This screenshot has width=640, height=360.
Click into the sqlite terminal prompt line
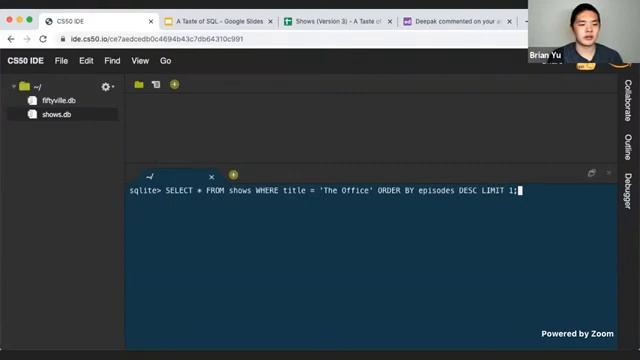(x=326, y=191)
